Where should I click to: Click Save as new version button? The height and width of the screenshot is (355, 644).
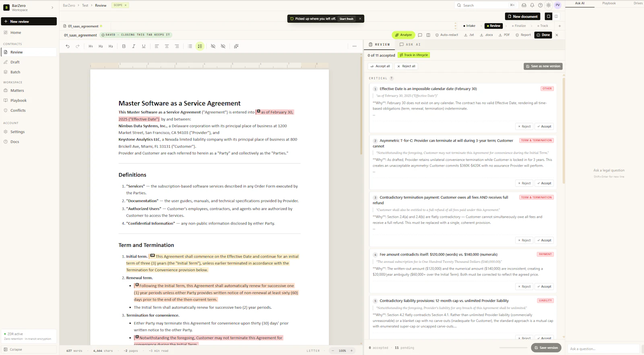click(543, 66)
